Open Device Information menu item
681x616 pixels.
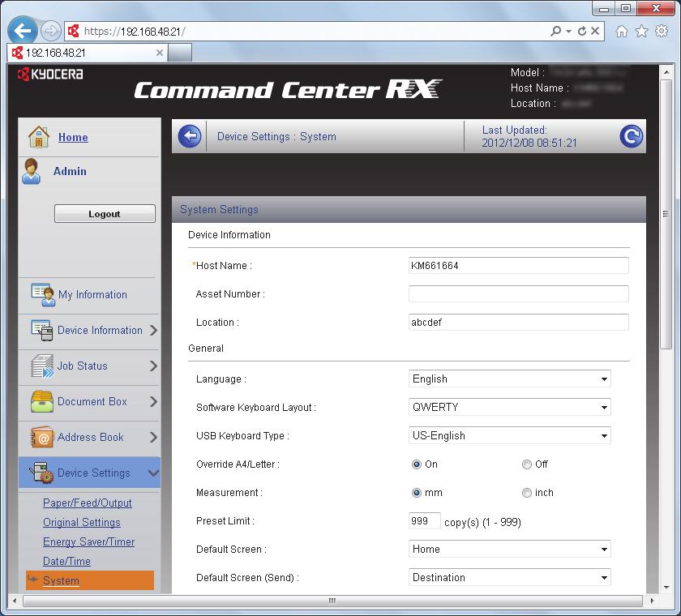coord(100,331)
